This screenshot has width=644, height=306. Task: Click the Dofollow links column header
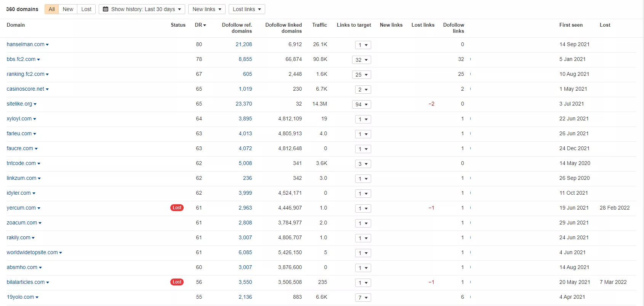tap(453, 28)
